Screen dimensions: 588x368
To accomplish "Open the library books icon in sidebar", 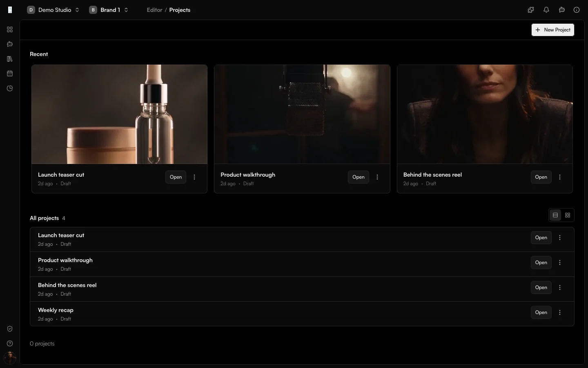I will pos(10,59).
